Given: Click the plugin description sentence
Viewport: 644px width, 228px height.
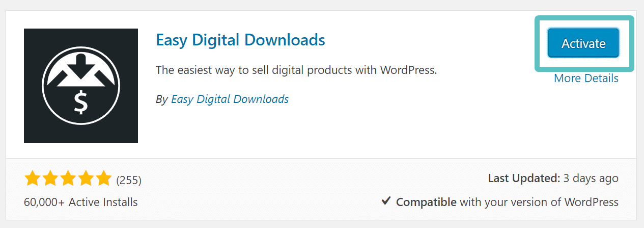Looking at the screenshot, I should coord(296,70).
